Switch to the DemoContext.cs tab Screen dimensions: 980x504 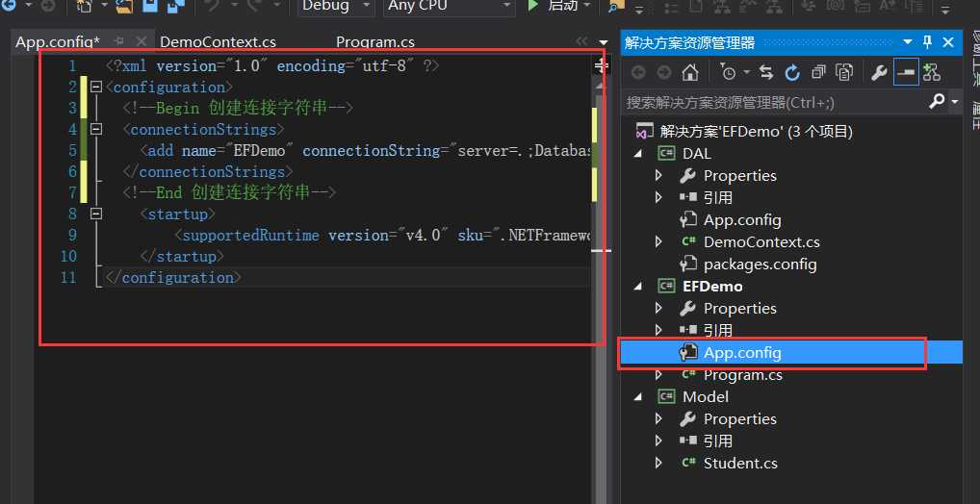coord(219,42)
